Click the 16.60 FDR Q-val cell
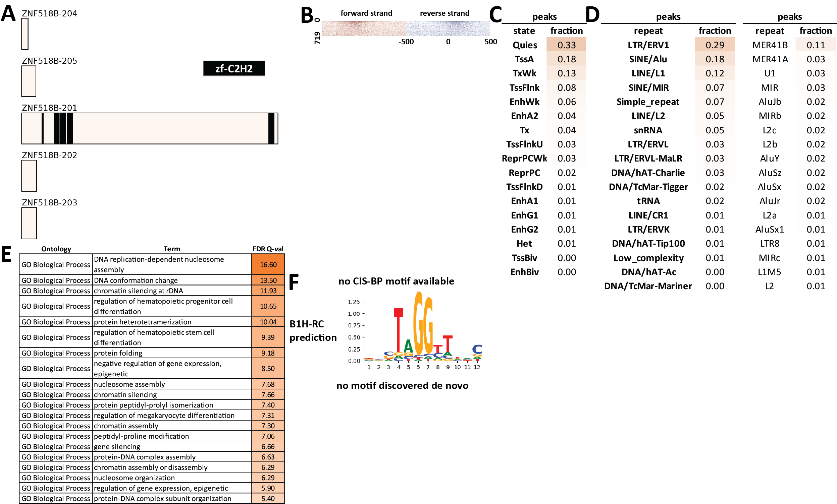Viewport: 837px width, 504px height. [268, 264]
